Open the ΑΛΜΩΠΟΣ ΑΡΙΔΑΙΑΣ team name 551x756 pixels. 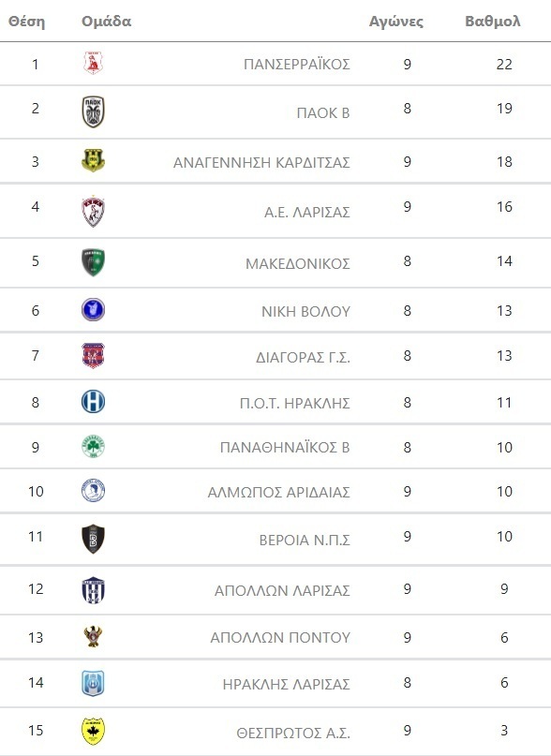pyautogui.click(x=278, y=492)
